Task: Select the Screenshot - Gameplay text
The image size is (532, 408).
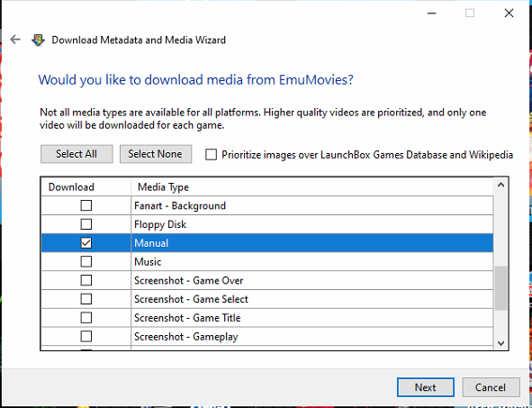Action: click(x=186, y=337)
